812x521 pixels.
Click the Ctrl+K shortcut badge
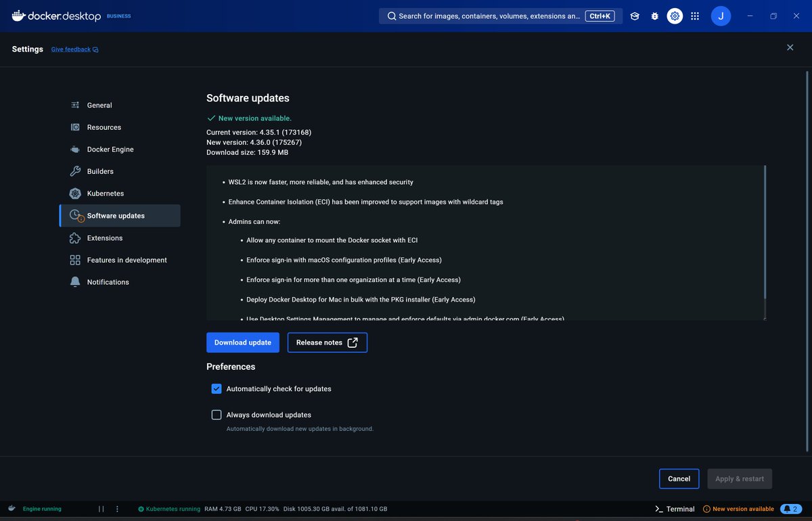(x=600, y=16)
